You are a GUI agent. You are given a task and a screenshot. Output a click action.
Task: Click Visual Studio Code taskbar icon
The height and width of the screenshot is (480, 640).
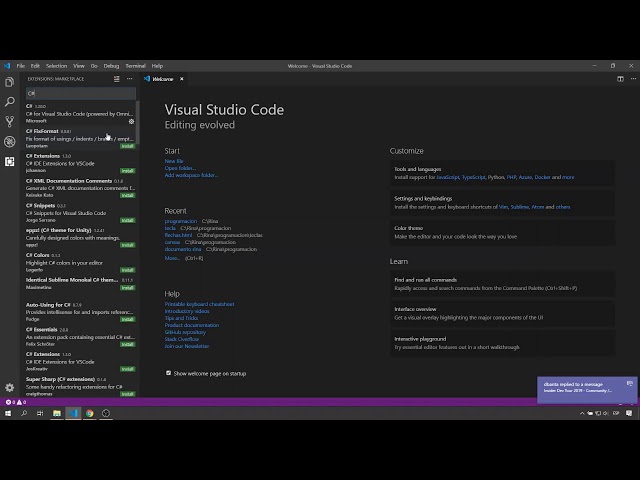point(73,413)
